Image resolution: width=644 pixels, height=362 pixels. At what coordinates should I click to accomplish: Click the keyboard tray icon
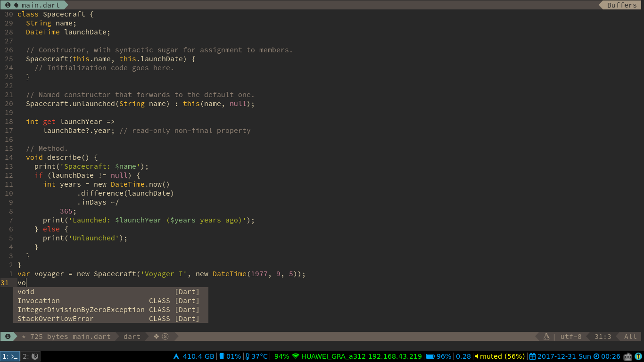[627, 356]
